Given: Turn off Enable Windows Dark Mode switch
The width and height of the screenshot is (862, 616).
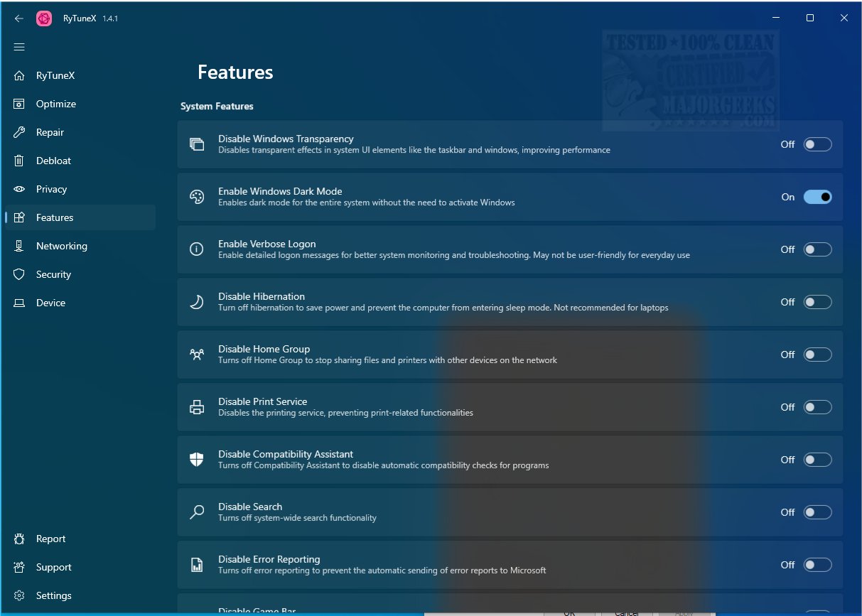Looking at the screenshot, I should (817, 197).
